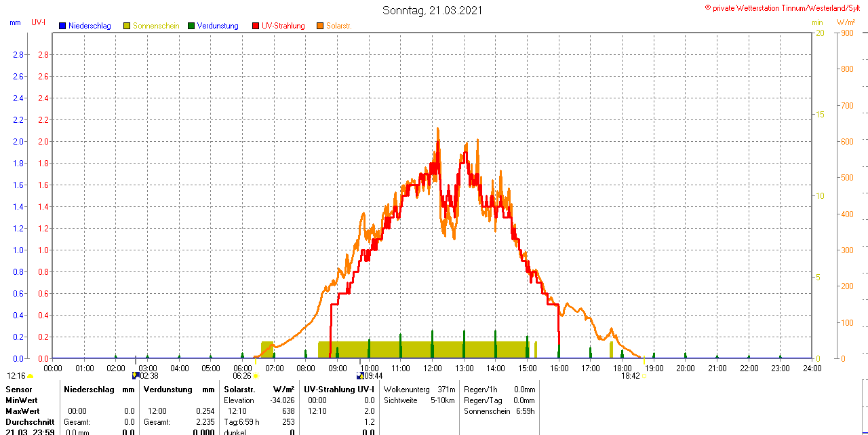The width and height of the screenshot is (868, 435).
Task: Click the yellow Sonnenschein legend square
Action: tap(127, 26)
